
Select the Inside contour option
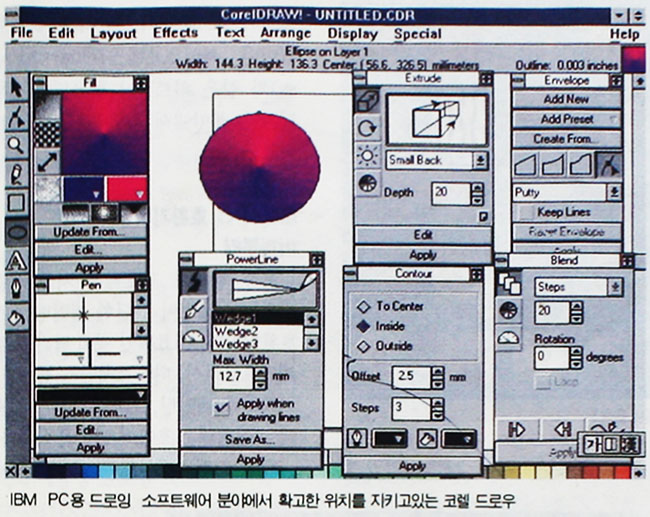point(381,326)
